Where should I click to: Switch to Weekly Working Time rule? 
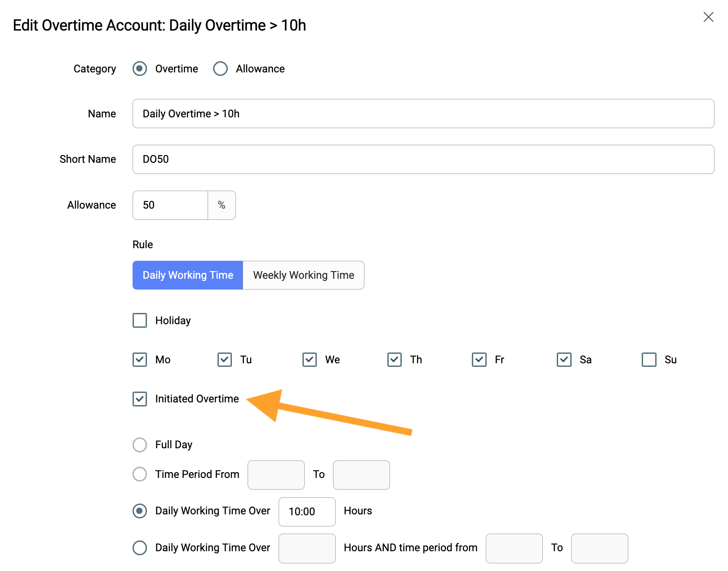tap(304, 275)
